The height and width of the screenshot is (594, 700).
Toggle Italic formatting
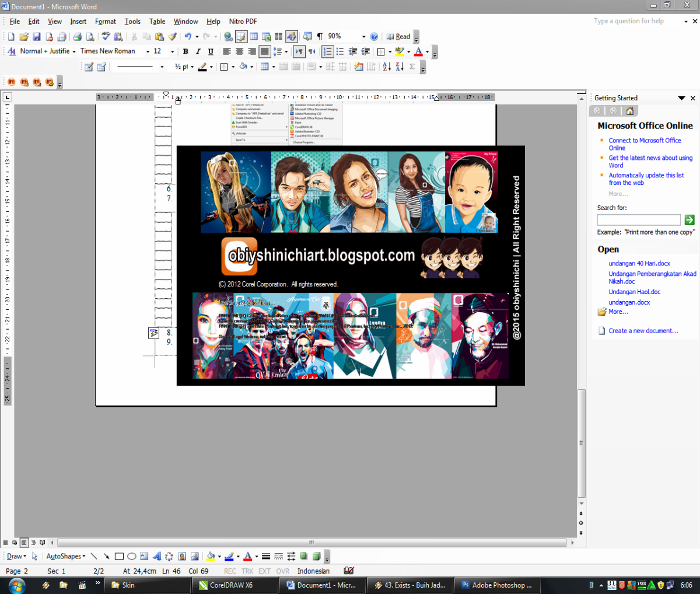click(x=197, y=51)
